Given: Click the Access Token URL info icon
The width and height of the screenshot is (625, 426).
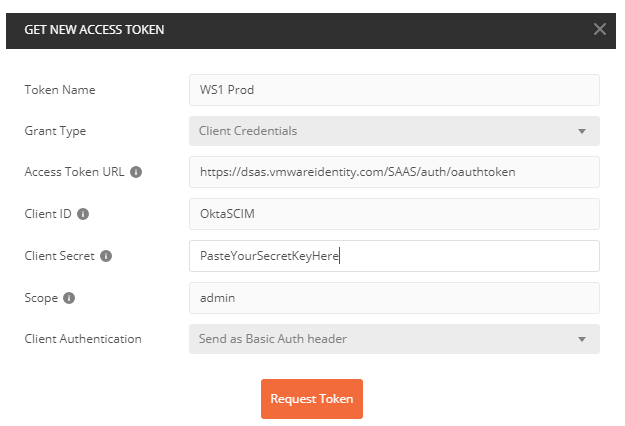Looking at the screenshot, I should point(137,172).
